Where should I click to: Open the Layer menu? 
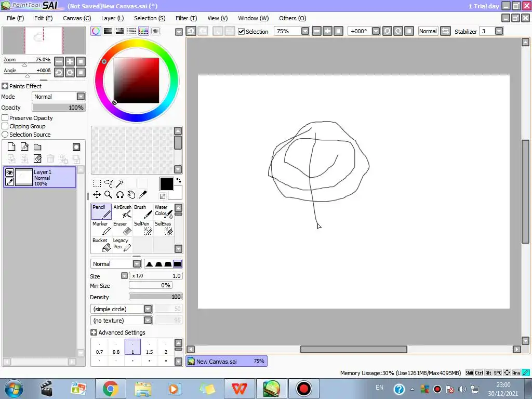[112, 18]
